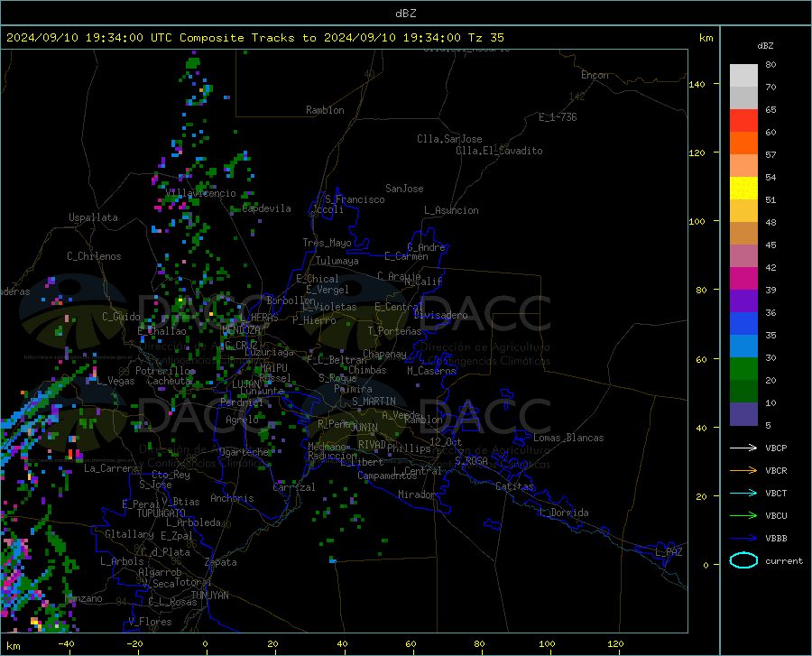Click the Lomas_Blancas label
812x656 pixels.
point(568,438)
